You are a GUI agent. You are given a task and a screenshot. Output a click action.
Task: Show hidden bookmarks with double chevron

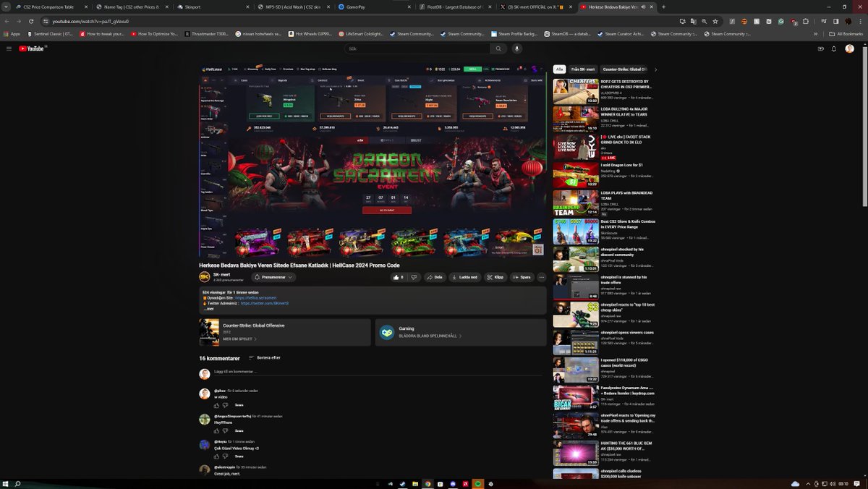[x=816, y=33]
